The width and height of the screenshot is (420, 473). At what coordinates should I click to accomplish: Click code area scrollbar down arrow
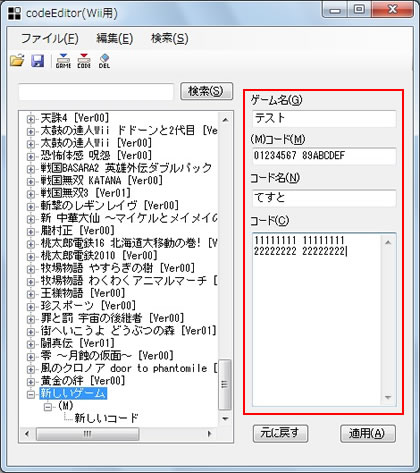(388, 397)
